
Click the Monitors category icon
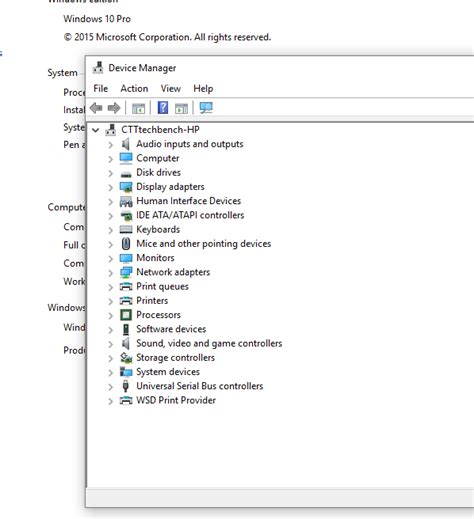[126, 258]
